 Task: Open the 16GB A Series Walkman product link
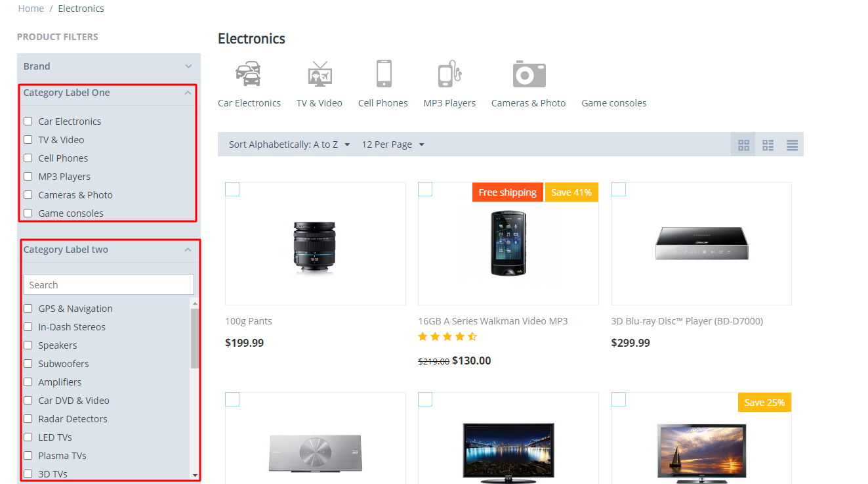[x=493, y=321]
